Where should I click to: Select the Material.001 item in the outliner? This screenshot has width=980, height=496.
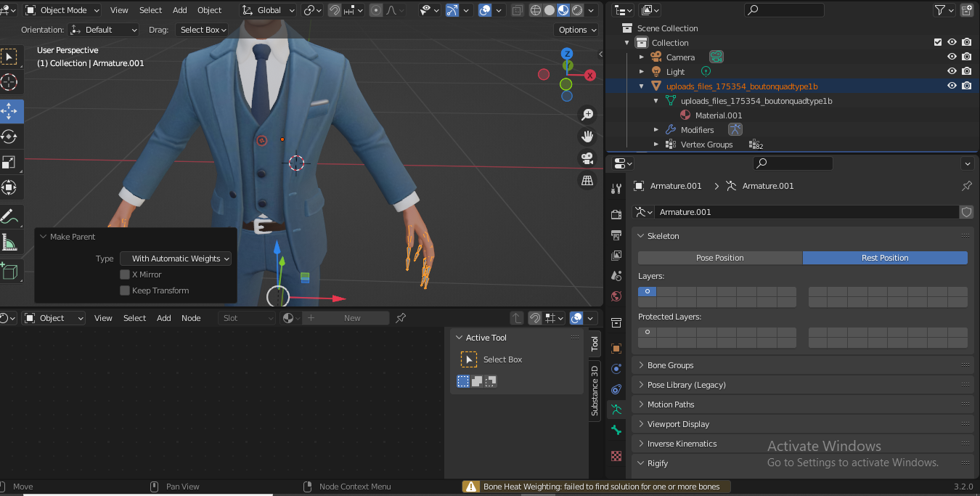pos(719,115)
